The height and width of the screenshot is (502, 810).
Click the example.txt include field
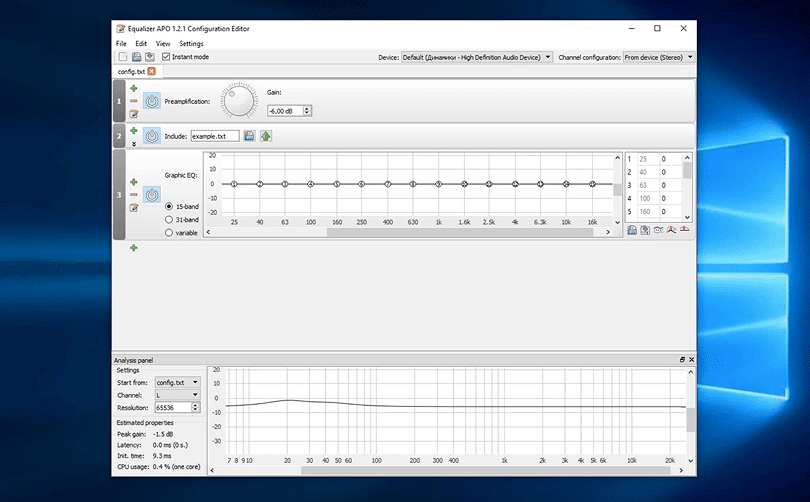[x=215, y=136]
